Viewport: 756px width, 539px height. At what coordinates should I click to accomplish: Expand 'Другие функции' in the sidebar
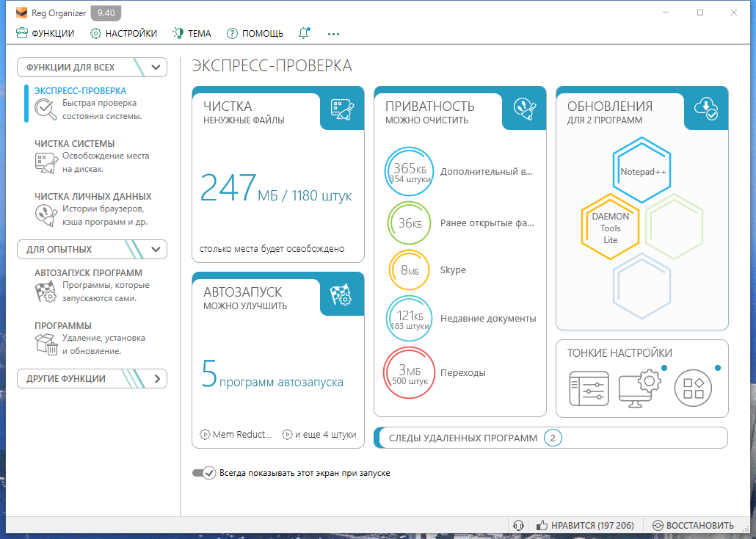pos(156,378)
